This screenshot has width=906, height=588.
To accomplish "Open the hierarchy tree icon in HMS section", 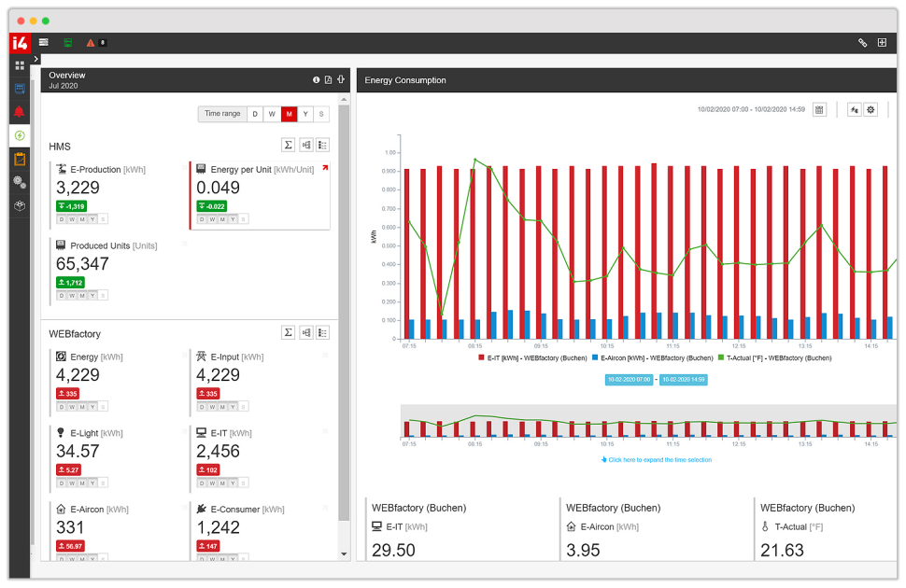I will (306, 145).
